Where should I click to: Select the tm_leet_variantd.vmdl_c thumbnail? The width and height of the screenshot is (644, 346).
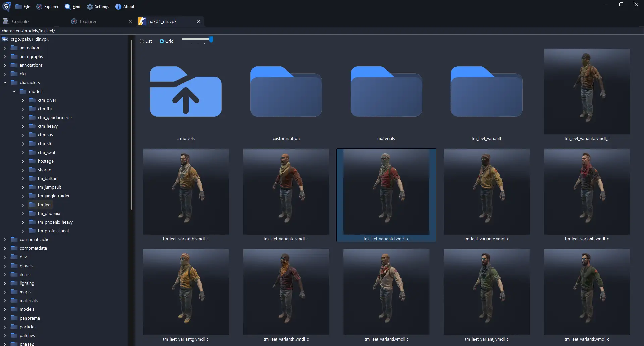click(386, 192)
